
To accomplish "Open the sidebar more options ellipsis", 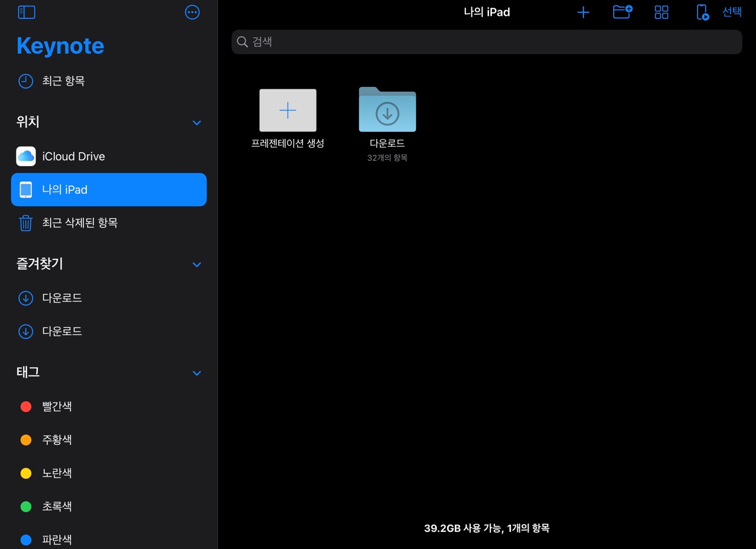I will [193, 12].
